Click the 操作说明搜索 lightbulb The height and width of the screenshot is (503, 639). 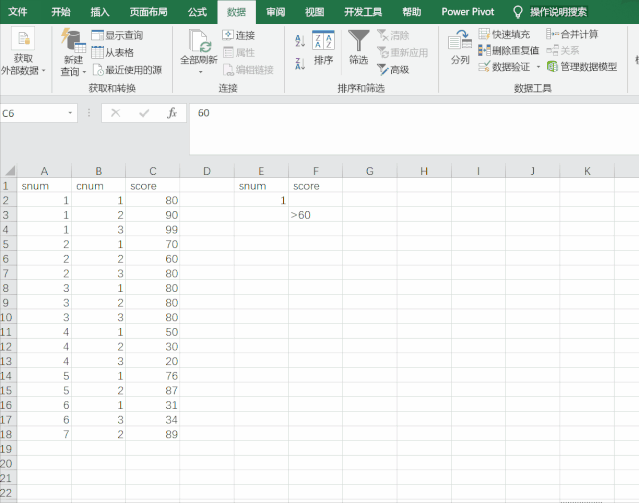518,12
